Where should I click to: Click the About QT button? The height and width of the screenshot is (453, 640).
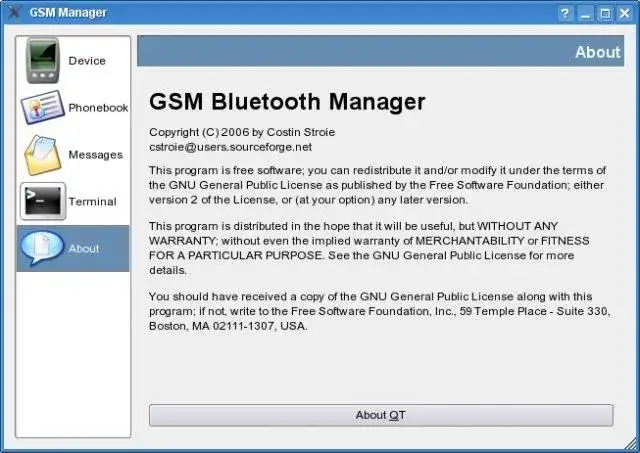tap(381, 415)
